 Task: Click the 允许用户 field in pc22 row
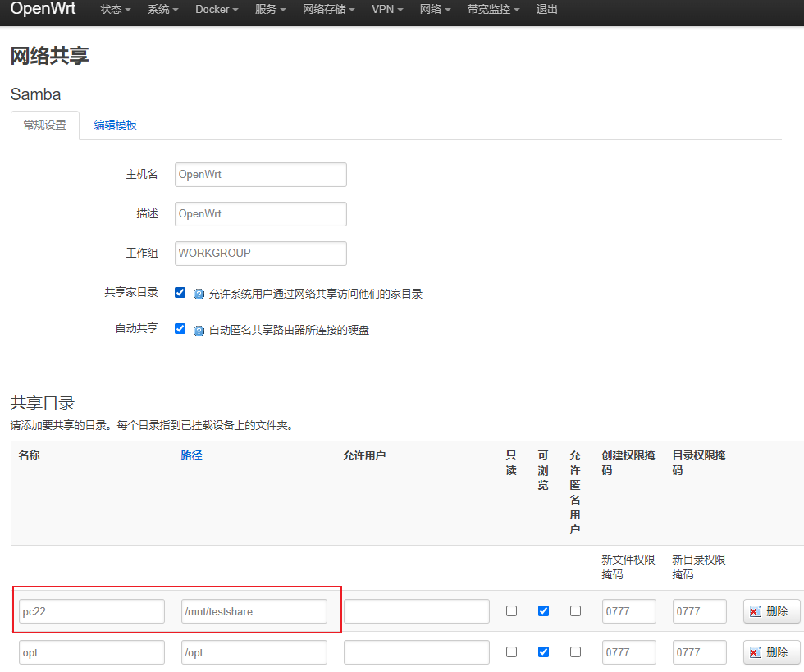(x=417, y=611)
